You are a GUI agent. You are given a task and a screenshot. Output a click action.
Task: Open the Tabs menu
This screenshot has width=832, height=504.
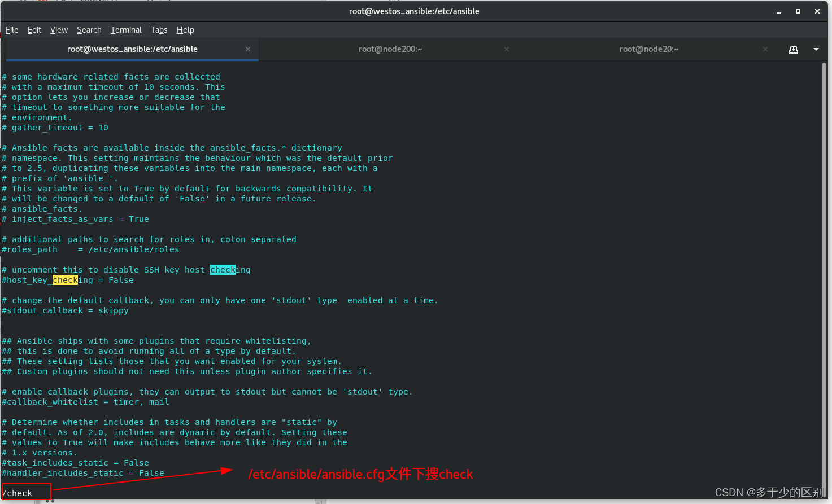(159, 30)
